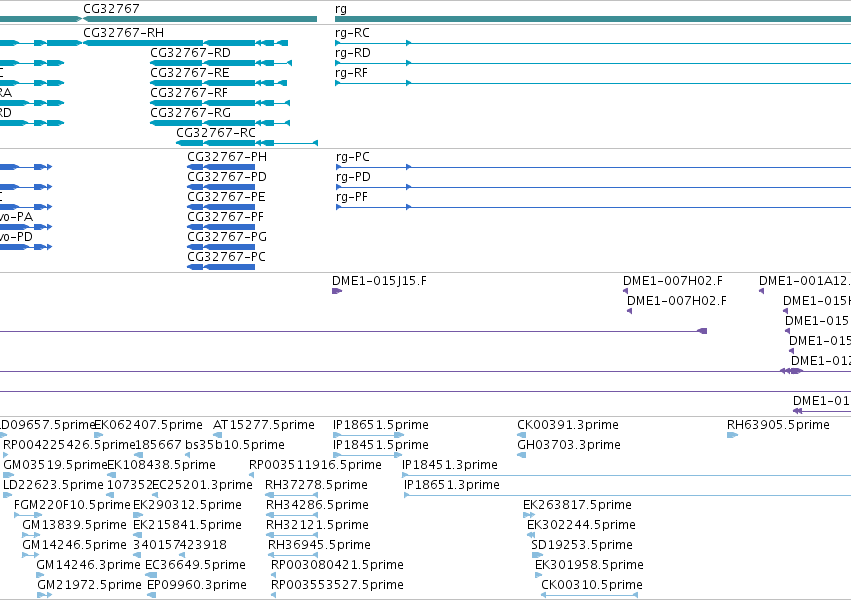Image resolution: width=851 pixels, height=600 pixels.
Task: Click the rg gene label
Action: pyautogui.click(x=341, y=9)
